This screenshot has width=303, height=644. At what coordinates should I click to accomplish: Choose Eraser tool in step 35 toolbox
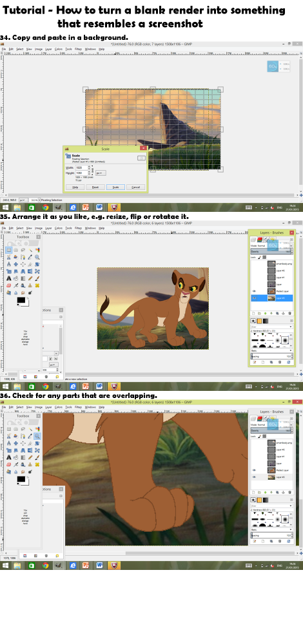pyautogui.click(x=9, y=285)
